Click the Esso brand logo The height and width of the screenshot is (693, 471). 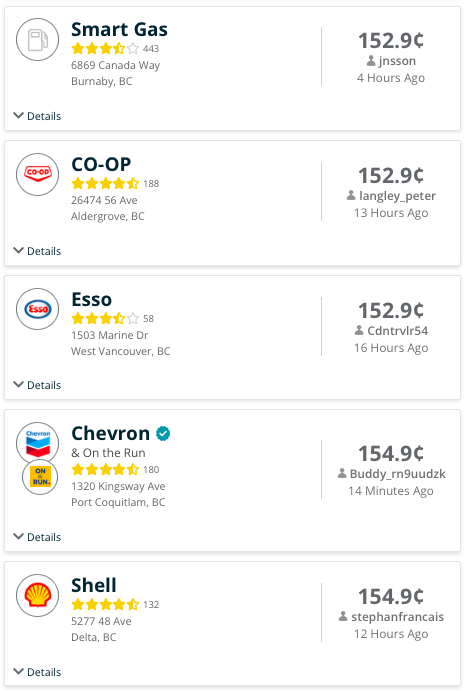(x=38, y=309)
